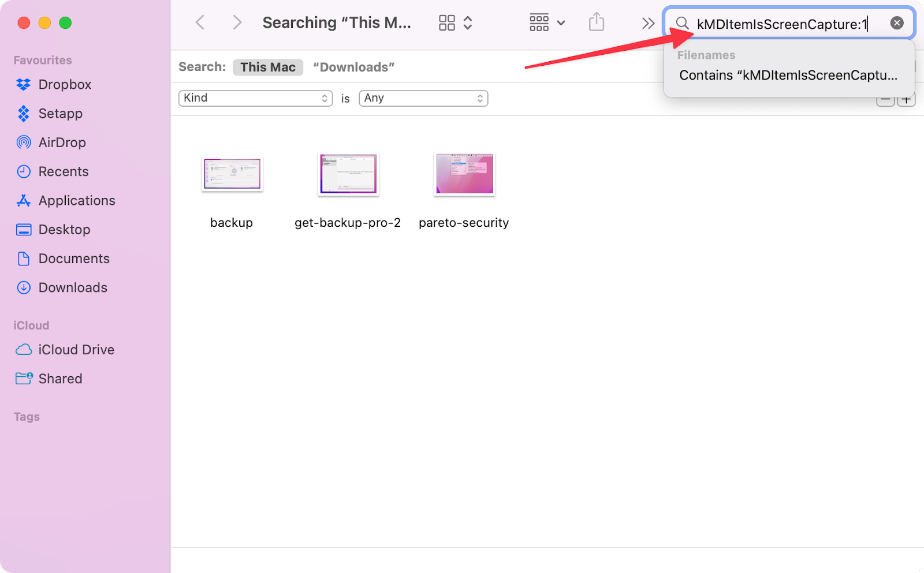The height and width of the screenshot is (573, 924).
Task: Limit search to the Downloads folder
Action: pos(353,67)
